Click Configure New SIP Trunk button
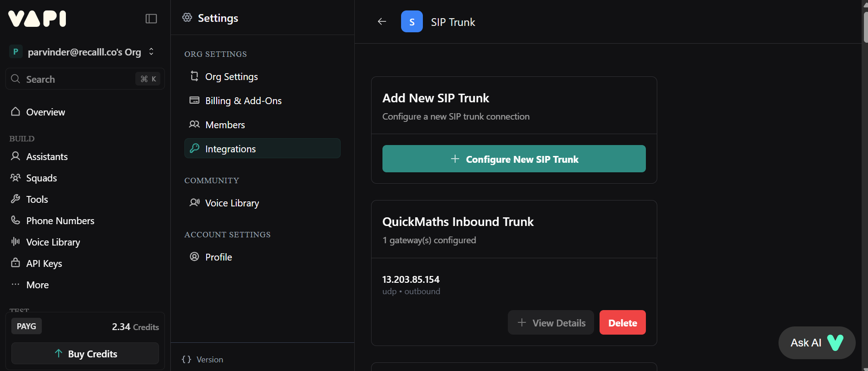 click(x=514, y=159)
